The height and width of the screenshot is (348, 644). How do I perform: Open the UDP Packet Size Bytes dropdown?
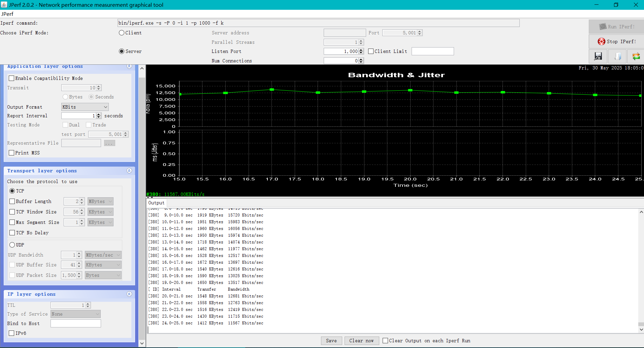click(x=103, y=275)
